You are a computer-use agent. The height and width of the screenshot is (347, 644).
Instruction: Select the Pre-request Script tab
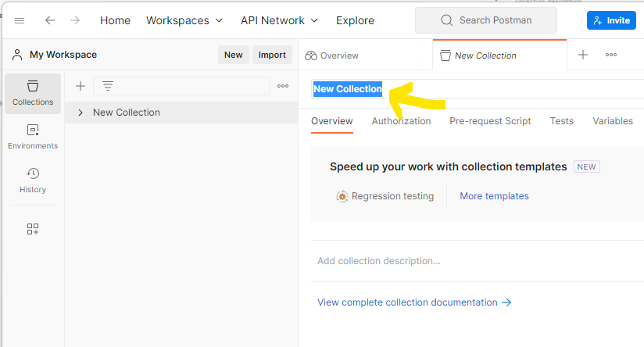coord(490,121)
